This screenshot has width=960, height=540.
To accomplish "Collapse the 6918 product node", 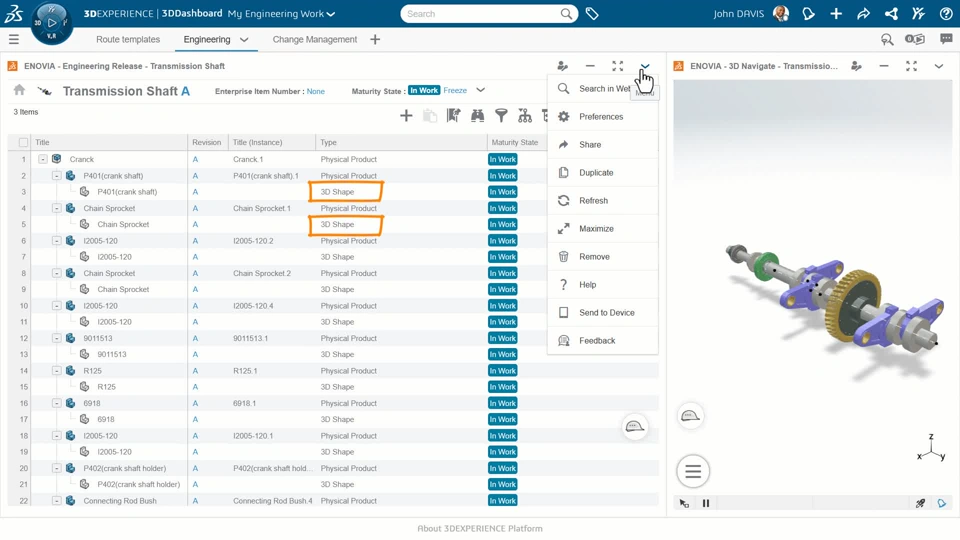I will click(x=56, y=403).
